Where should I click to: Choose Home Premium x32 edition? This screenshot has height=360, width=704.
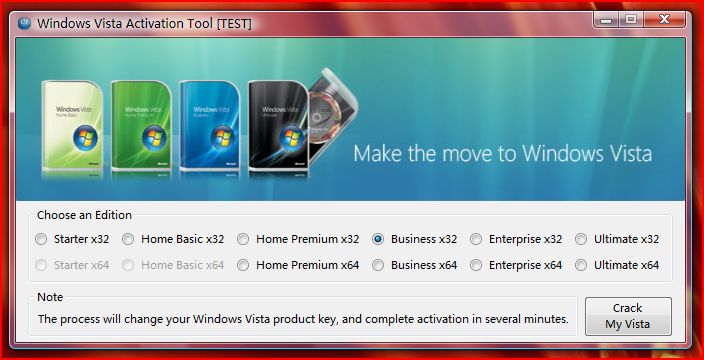299,239
